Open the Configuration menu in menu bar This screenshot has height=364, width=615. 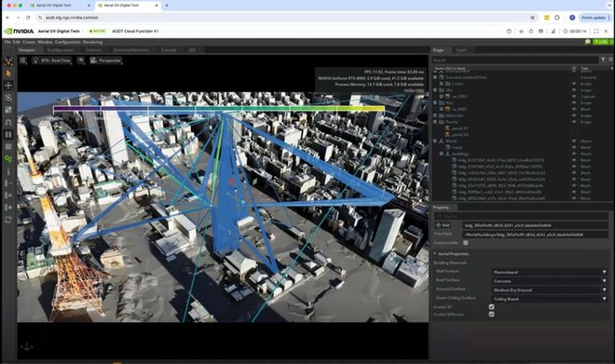pos(67,42)
